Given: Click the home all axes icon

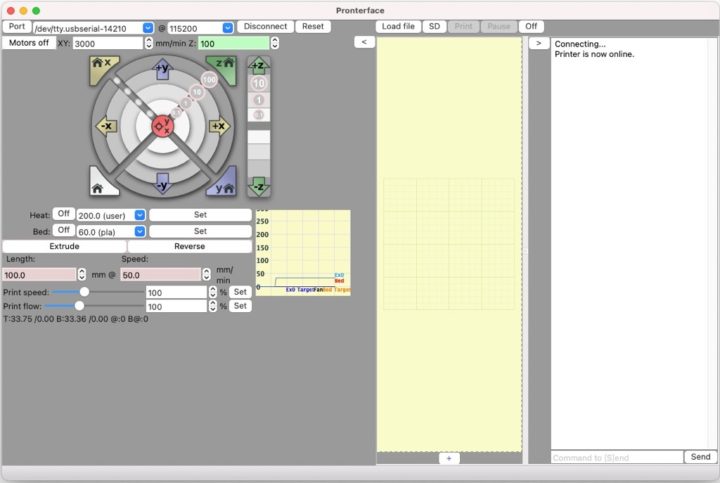Looking at the screenshot, I should [x=100, y=187].
